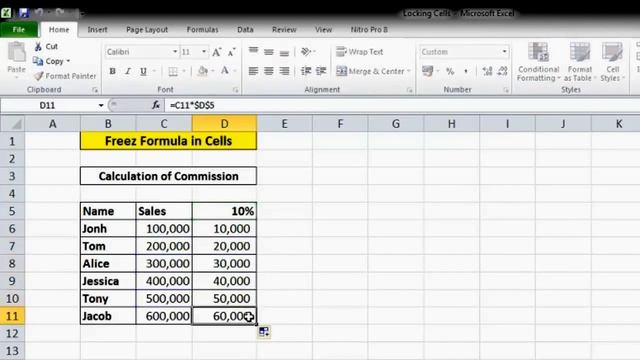Apply Percent Style format
This screenshot has height=360, width=640.
point(450,71)
